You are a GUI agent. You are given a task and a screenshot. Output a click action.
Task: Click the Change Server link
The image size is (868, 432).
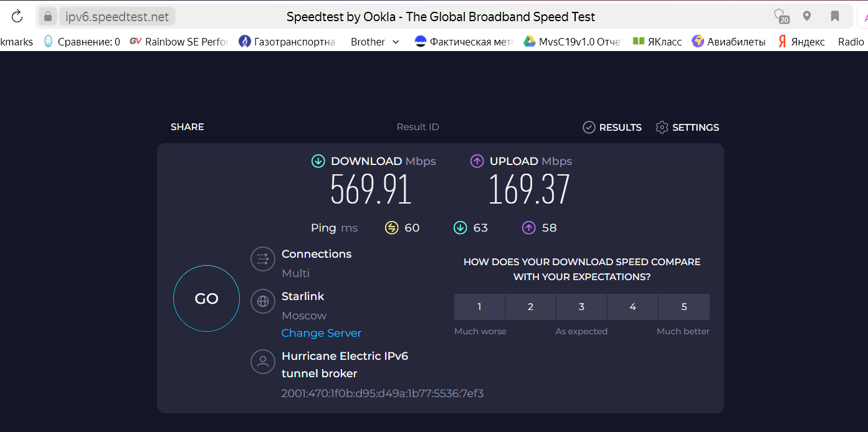click(322, 333)
